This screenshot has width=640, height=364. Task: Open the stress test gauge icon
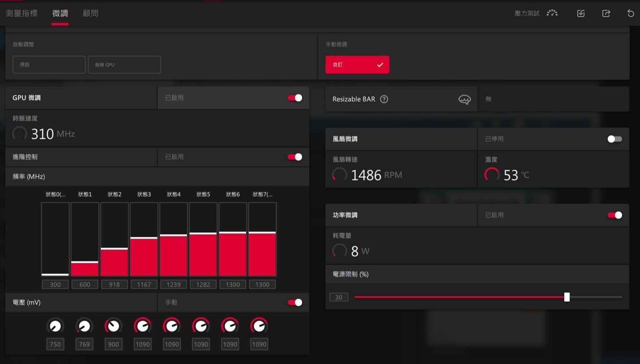[552, 13]
